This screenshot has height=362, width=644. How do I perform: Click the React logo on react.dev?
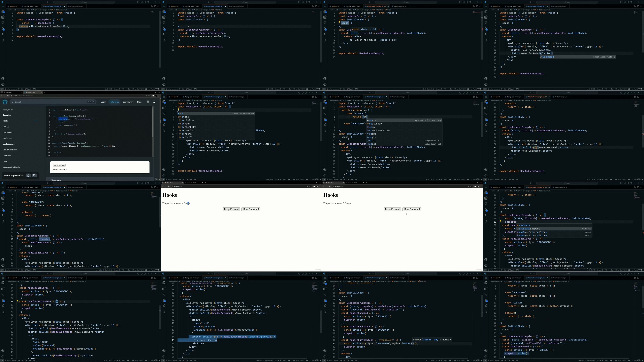coord(5,102)
